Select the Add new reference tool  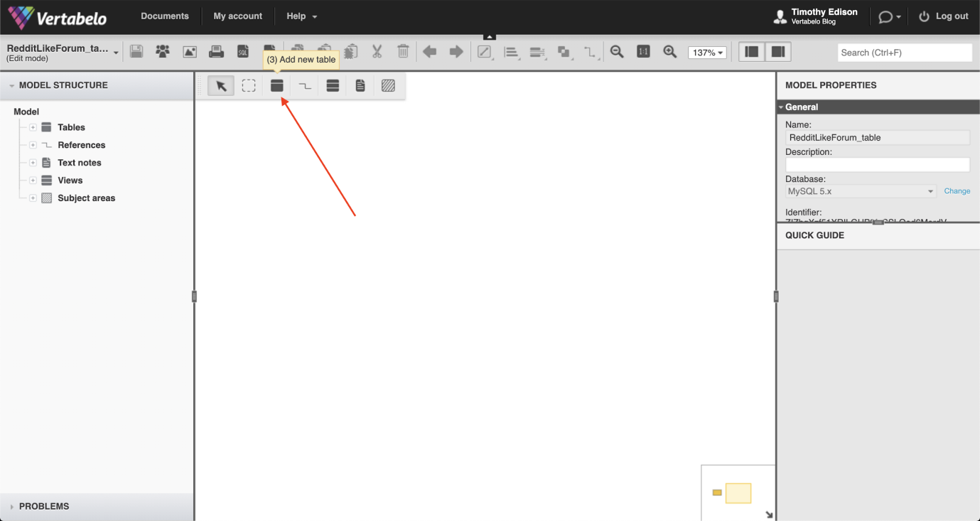coord(305,86)
